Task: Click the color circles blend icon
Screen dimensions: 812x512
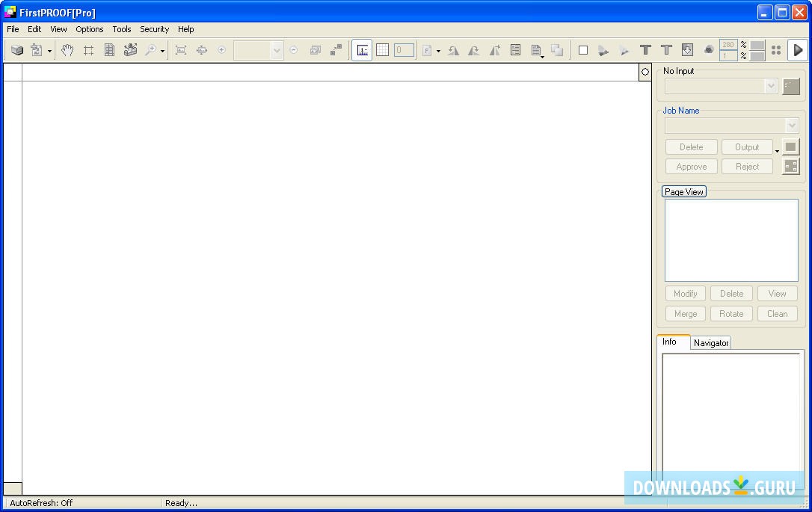Action: point(708,50)
